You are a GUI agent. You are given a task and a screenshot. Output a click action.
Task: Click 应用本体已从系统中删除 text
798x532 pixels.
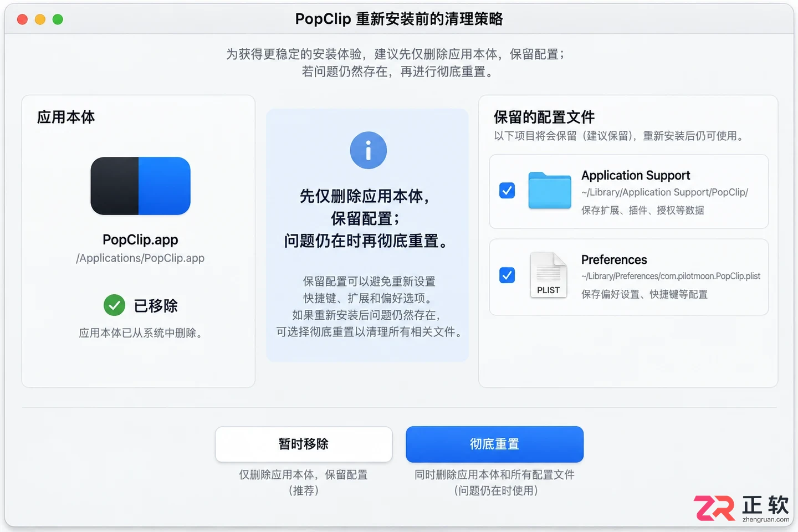140,333
